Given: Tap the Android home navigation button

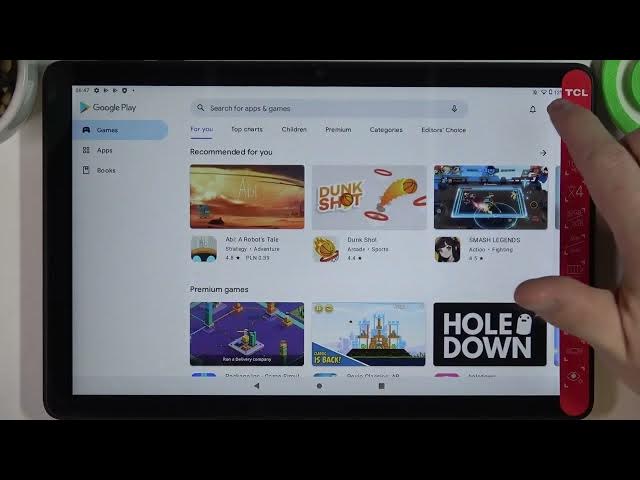Looking at the screenshot, I should [x=319, y=386].
